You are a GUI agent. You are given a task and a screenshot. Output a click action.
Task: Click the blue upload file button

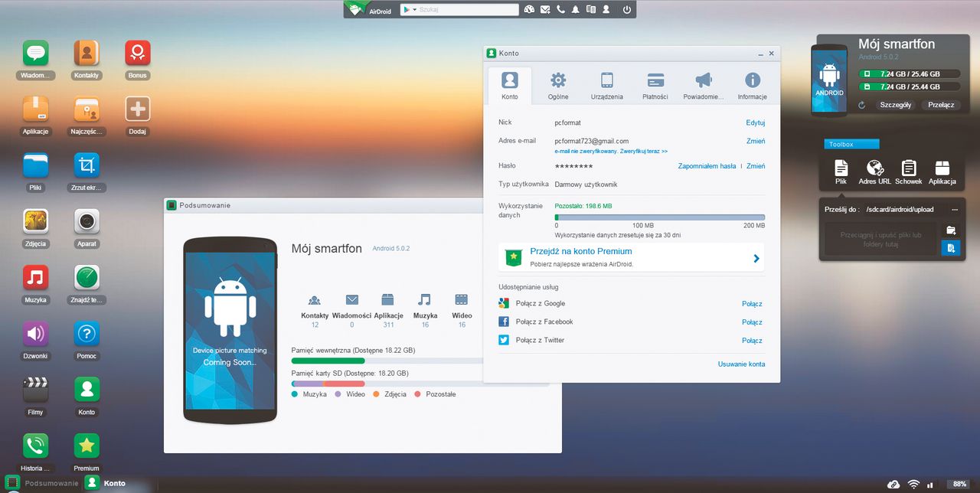(x=950, y=248)
